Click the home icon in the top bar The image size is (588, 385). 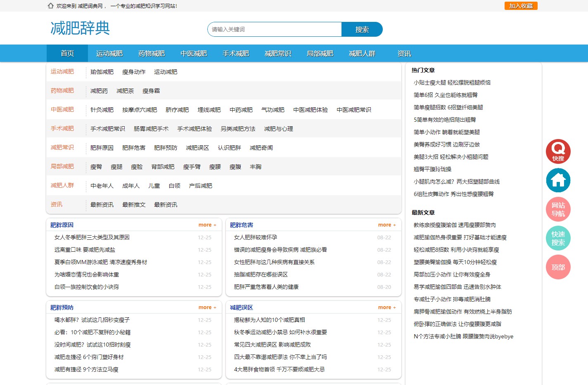tap(51, 6)
